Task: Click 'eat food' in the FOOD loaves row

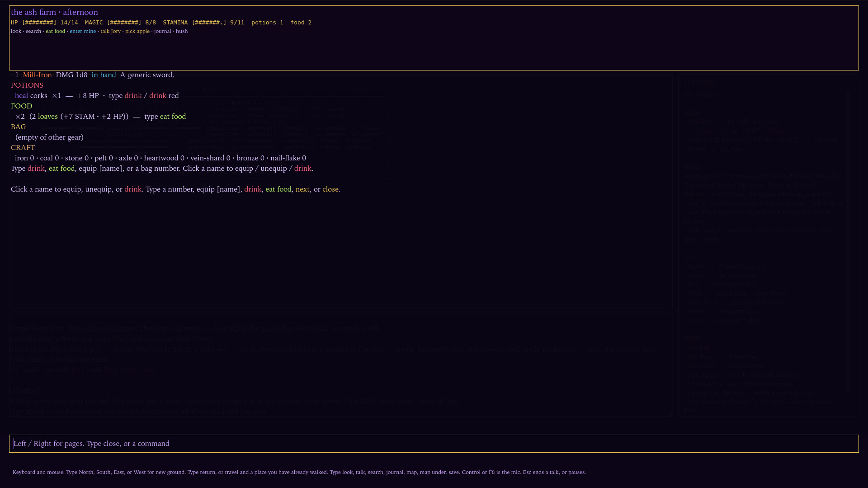Action: point(173,117)
